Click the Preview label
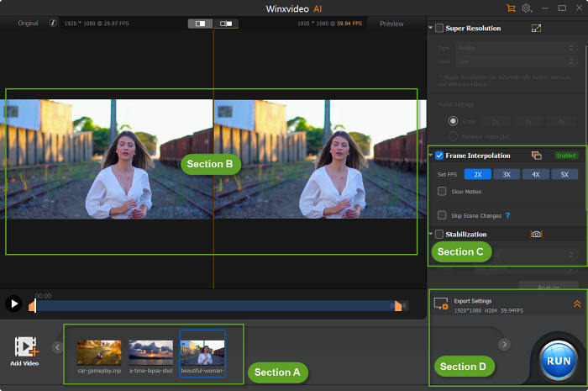 coord(391,24)
